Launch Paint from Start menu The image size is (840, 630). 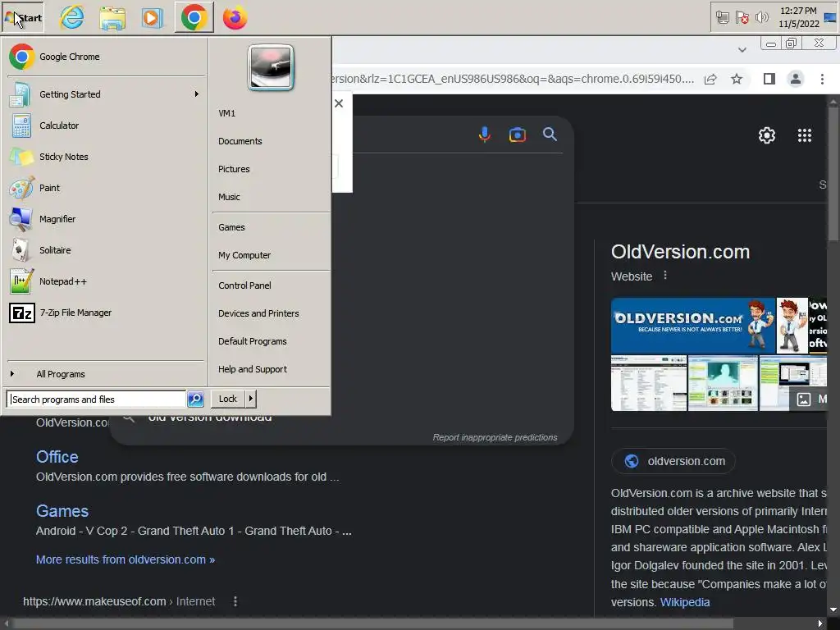[x=105, y=188]
